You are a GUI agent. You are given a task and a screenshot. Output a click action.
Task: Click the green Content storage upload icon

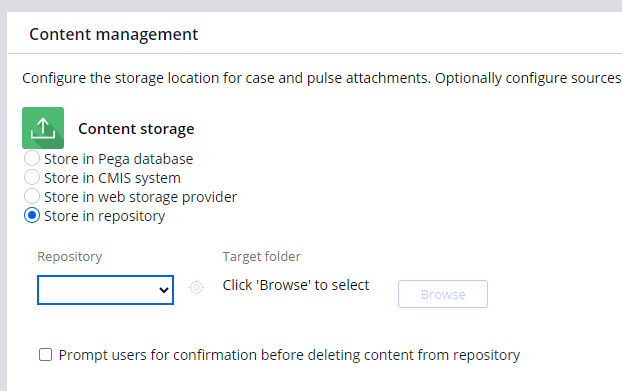[43, 128]
